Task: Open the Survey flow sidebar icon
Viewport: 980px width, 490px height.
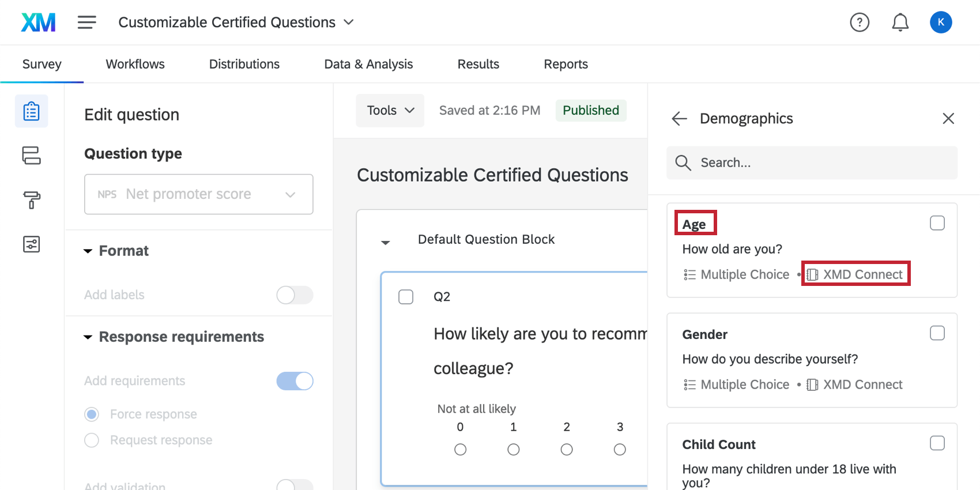Action: (32, 155)
